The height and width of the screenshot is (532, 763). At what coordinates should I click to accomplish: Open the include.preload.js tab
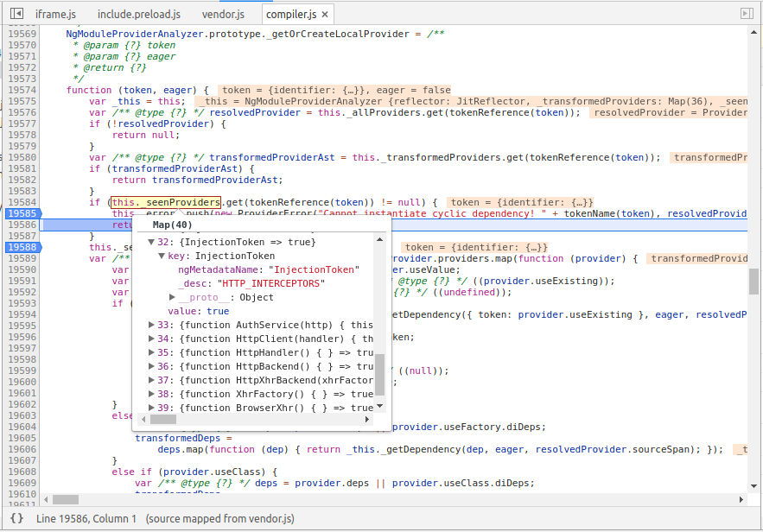[138, 15]
